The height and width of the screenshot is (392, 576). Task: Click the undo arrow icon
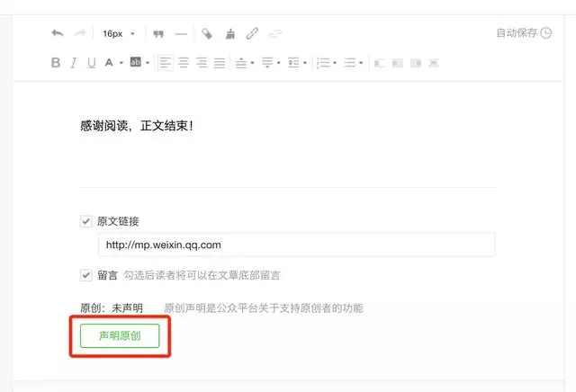pos(58,33)
